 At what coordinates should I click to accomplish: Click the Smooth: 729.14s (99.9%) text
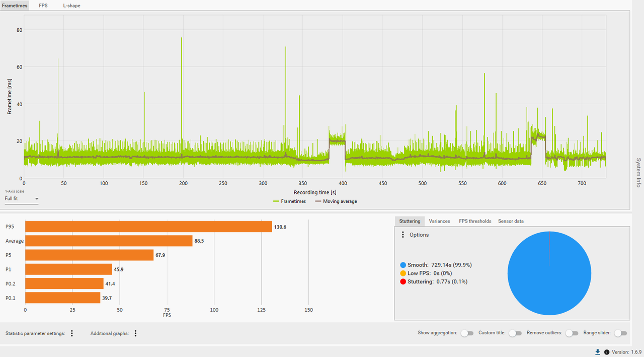(440, 265)
